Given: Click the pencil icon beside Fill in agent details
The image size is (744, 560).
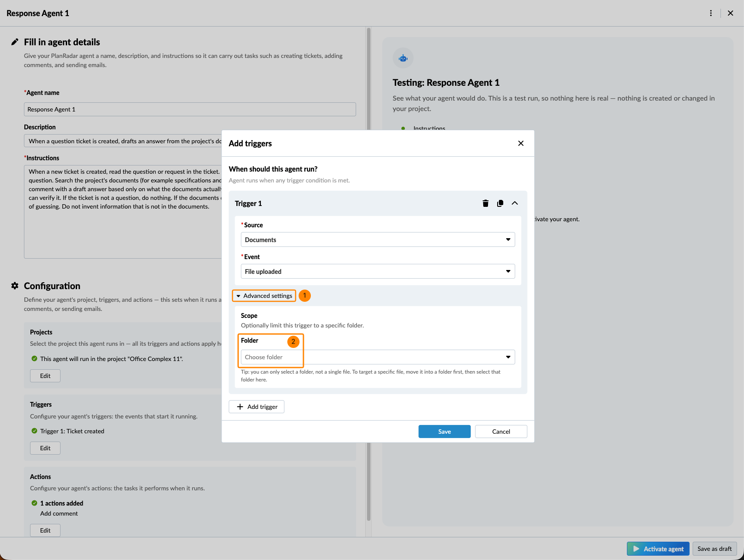Looking at the screenshot, I should pyautogui.click(x=15, y=42).
